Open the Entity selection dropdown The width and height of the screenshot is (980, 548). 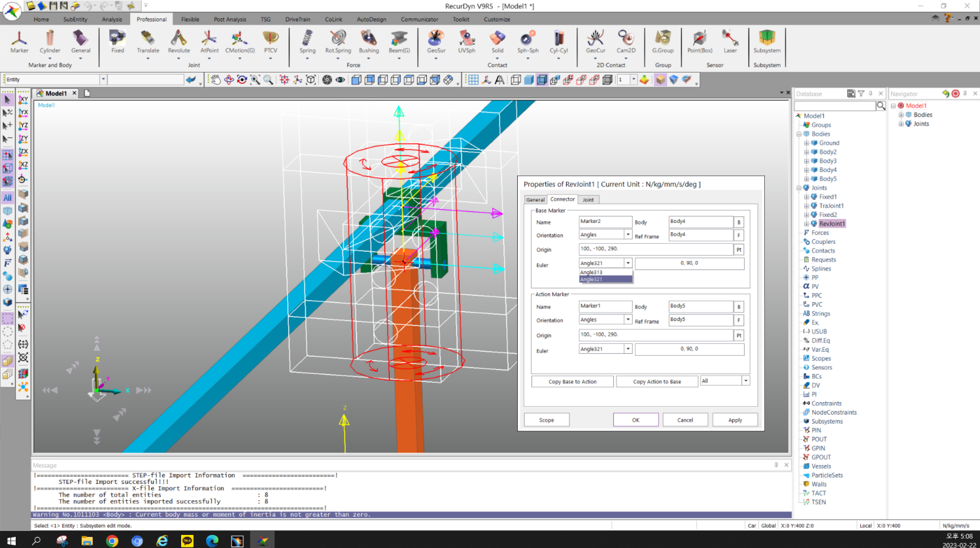pos(103,79)
